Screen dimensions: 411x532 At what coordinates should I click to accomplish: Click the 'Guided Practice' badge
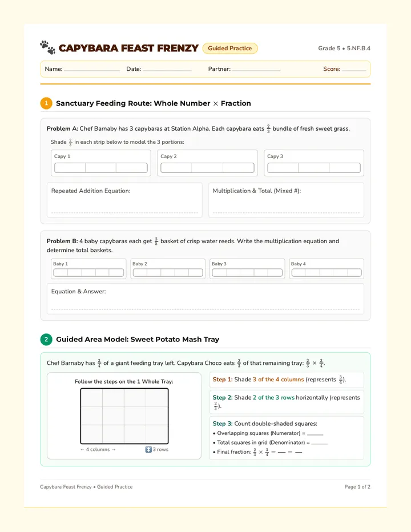230,48
